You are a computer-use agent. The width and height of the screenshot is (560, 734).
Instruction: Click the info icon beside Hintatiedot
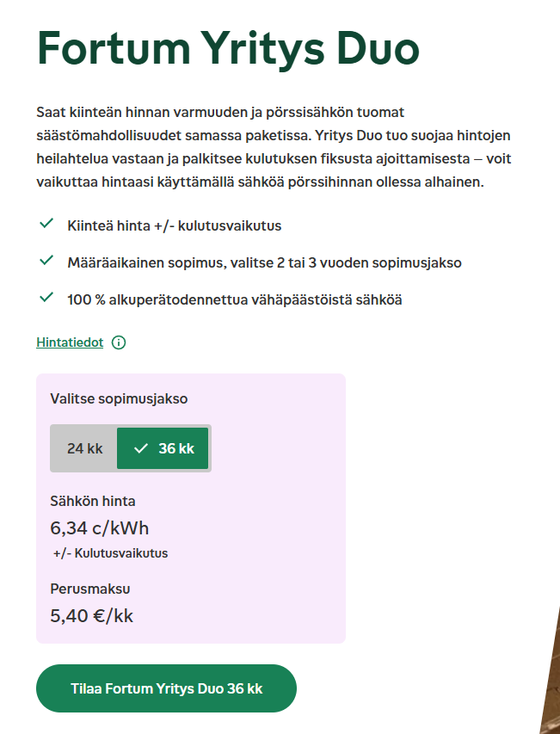point(119,342)
